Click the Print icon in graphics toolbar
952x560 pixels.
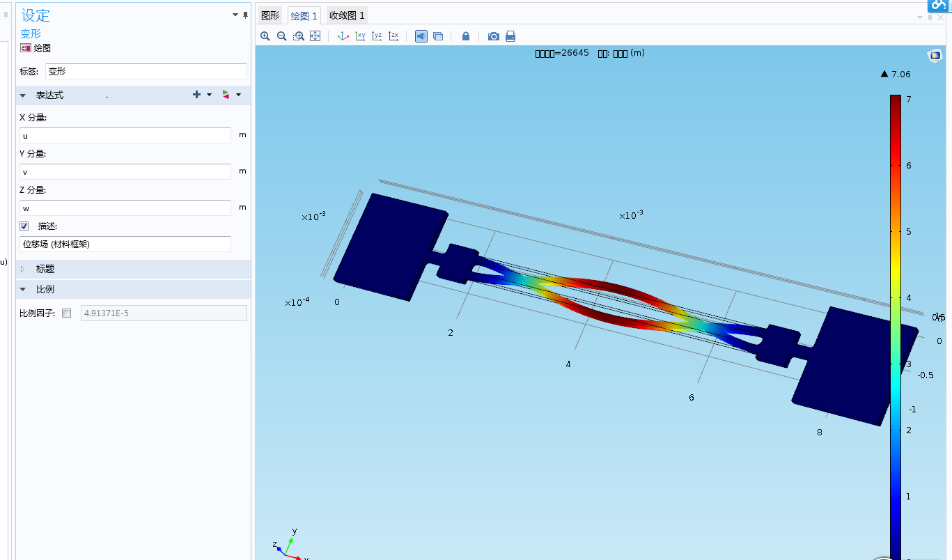coord(510,36)
